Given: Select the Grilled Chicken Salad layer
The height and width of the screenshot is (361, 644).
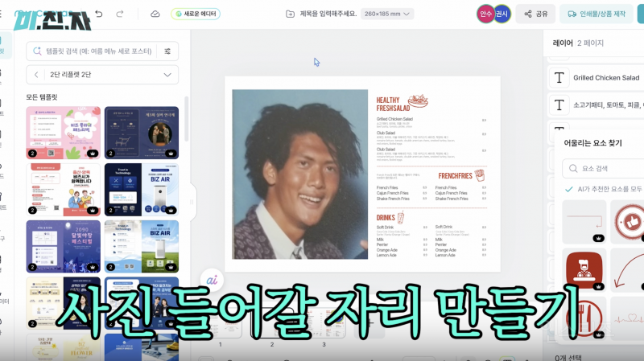Looking at the screenshot, I should coord(597,78).
